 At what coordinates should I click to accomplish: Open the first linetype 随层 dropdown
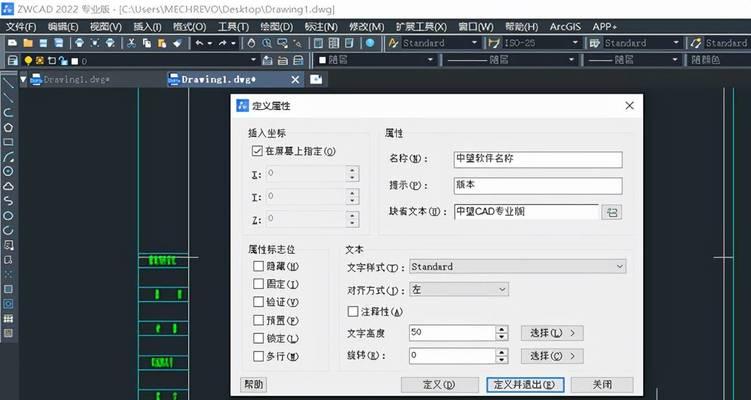(571, 60)
